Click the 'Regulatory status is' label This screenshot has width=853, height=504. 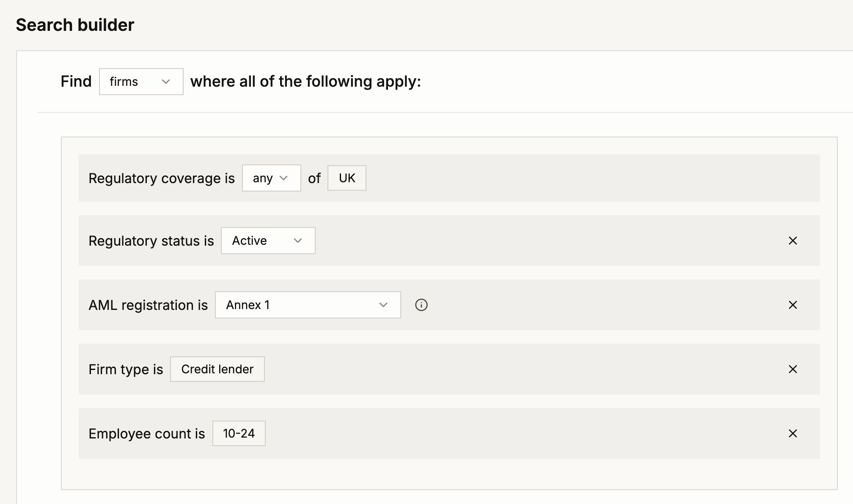pos(151,241)
